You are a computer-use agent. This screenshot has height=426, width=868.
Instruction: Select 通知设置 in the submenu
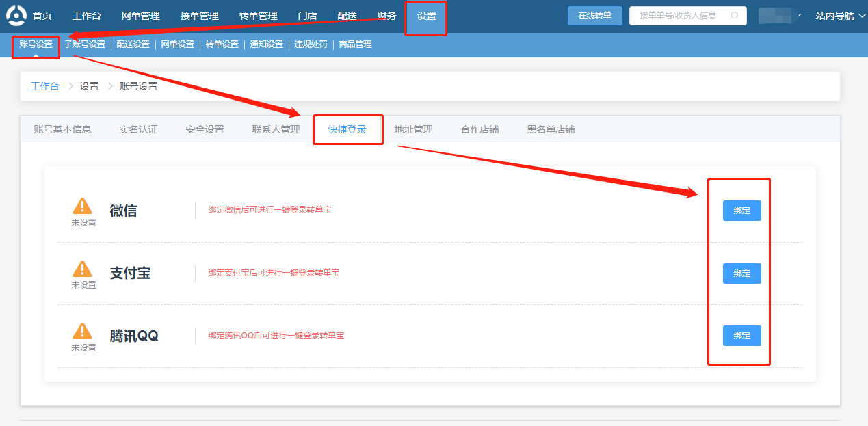(267, 44)
